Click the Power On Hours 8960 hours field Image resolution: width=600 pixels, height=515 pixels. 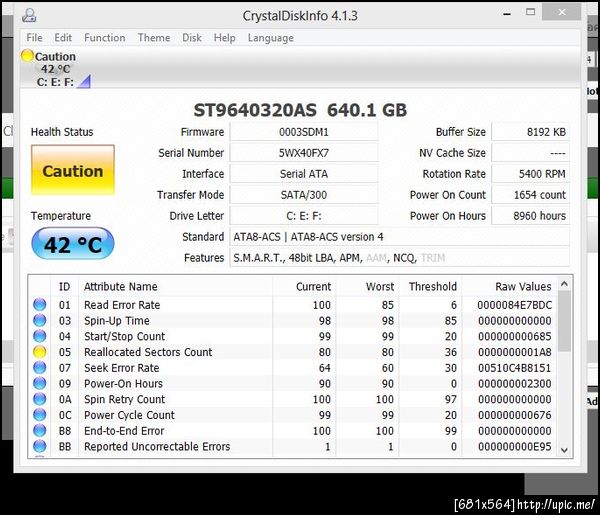coord(530,216)
